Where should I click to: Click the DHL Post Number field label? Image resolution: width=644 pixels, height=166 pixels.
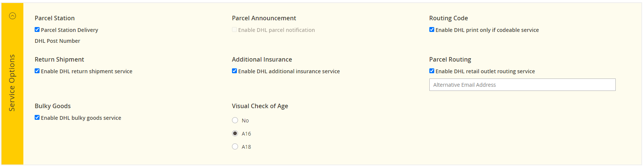57,41
